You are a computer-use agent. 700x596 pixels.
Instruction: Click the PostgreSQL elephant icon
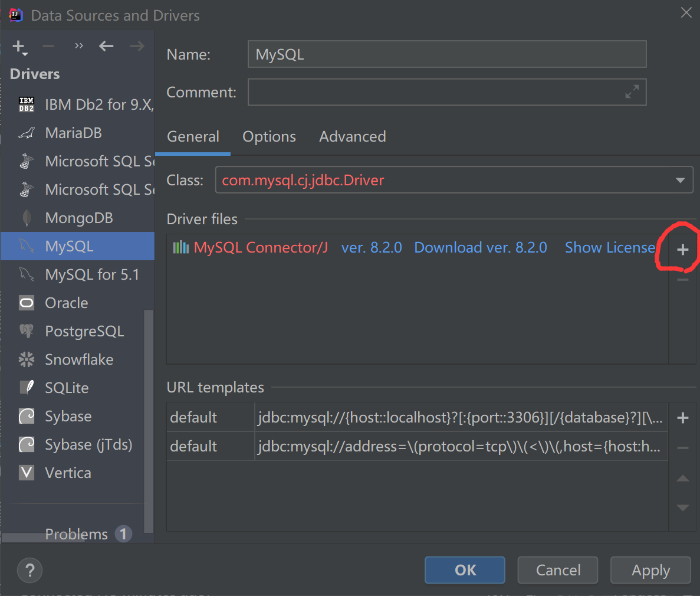pos(27,331)
